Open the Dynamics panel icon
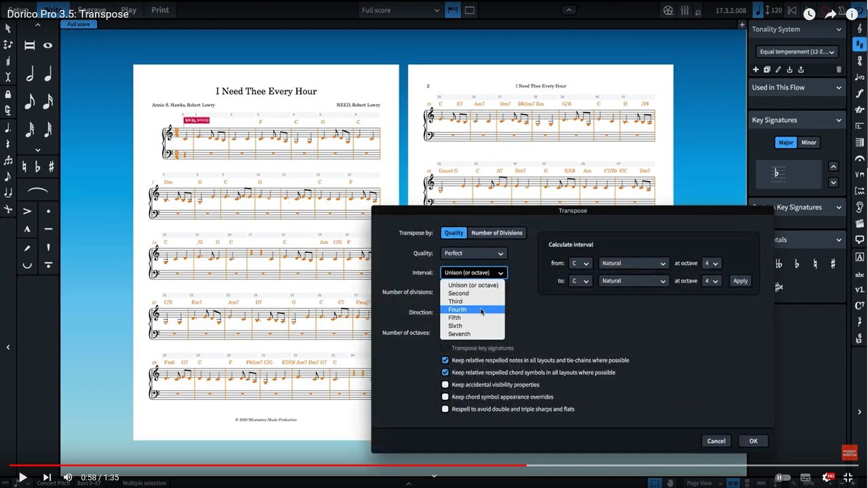 pos(860,94)
